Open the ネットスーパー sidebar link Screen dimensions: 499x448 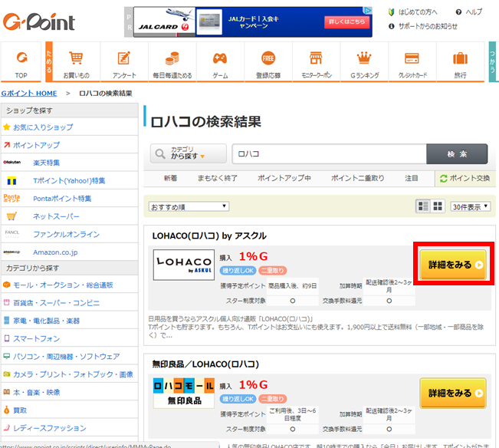tap(56, 216)
